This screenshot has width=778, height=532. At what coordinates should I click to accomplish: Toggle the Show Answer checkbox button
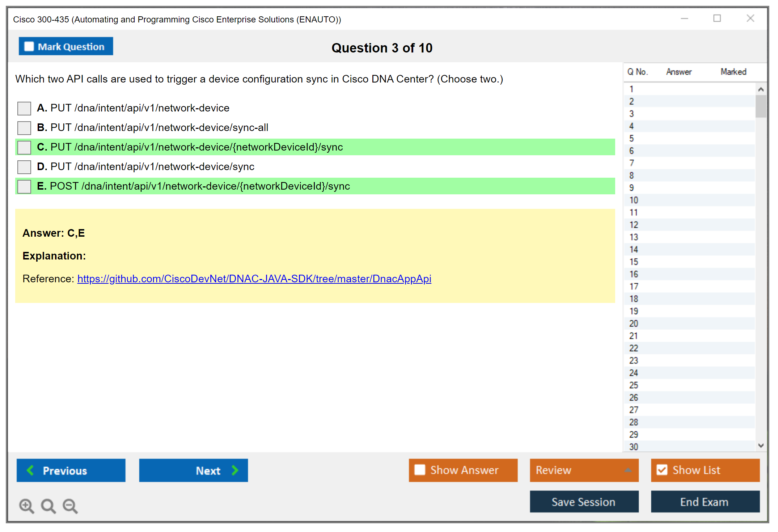pos(420,470)
